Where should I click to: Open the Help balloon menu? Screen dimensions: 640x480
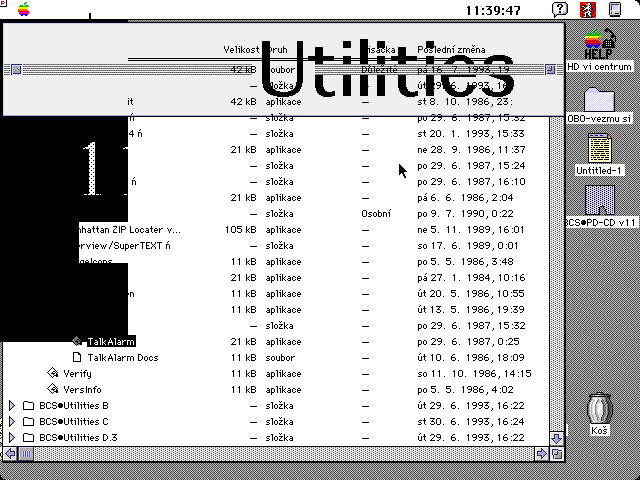tap(561, 10)
